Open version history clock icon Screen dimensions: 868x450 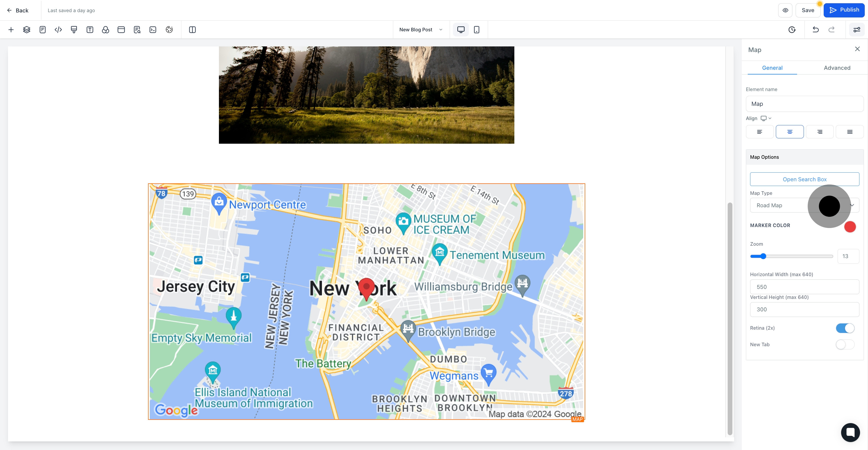tap(792, 30)
